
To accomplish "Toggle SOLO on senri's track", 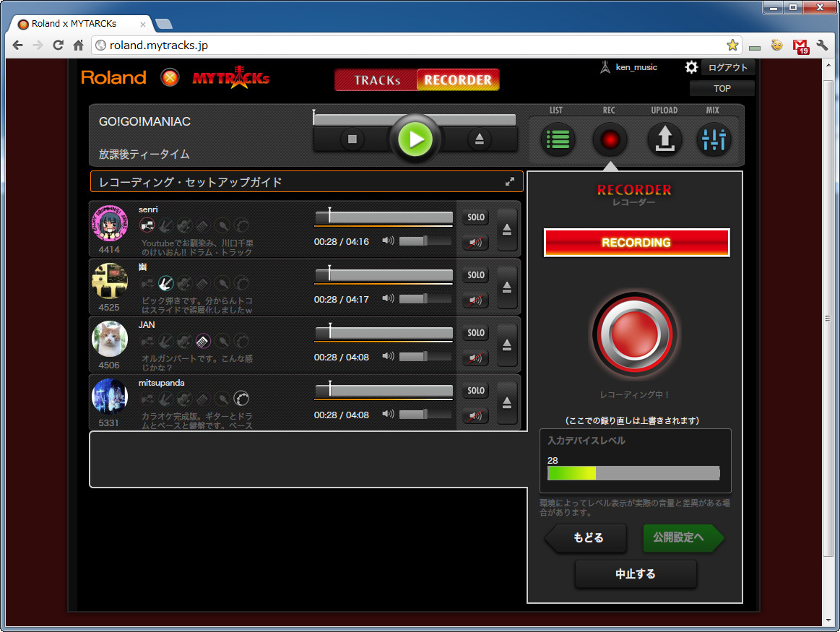I will [x=476, y=217].
